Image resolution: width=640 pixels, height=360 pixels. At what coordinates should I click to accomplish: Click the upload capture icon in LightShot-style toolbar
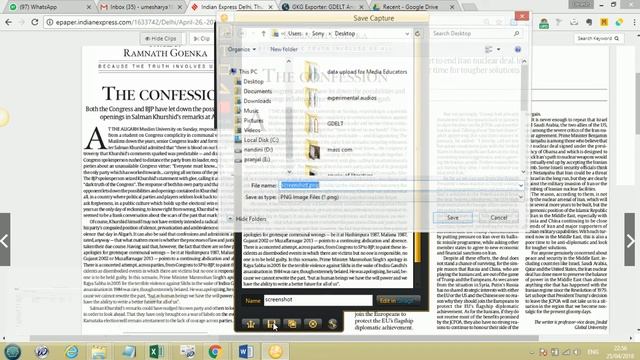[x=251, y=324]
